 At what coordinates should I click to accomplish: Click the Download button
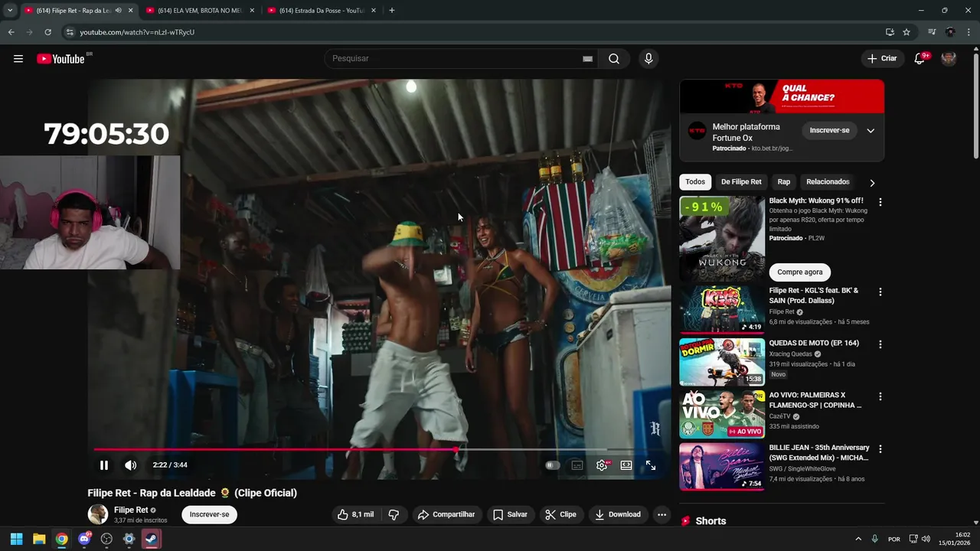(618, 514)
